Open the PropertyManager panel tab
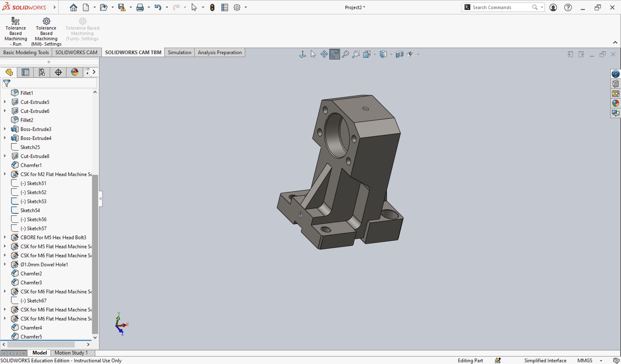 point(25,72)
